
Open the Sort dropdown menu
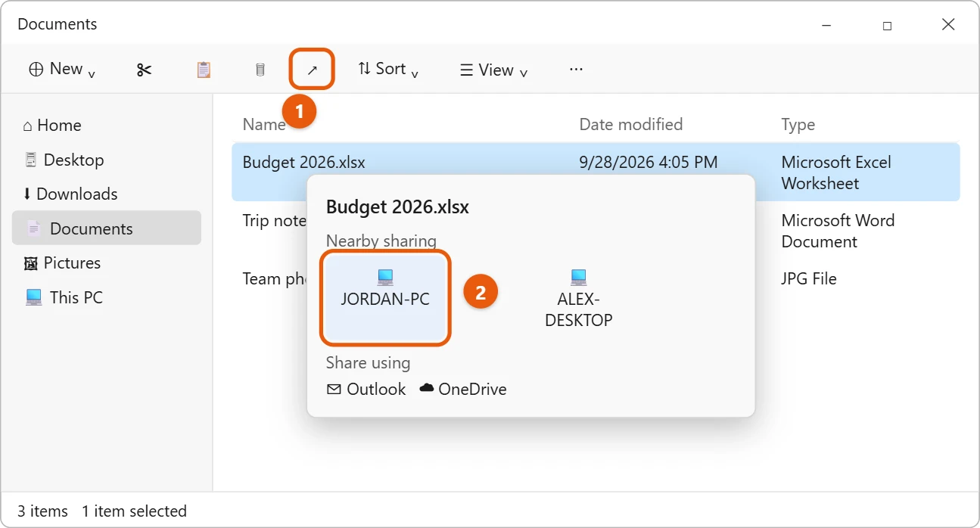point(388,70)
